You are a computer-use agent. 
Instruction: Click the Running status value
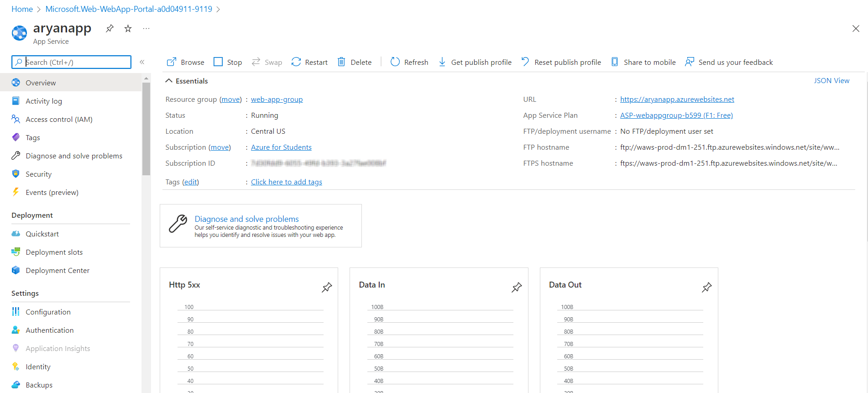point(264,115)
